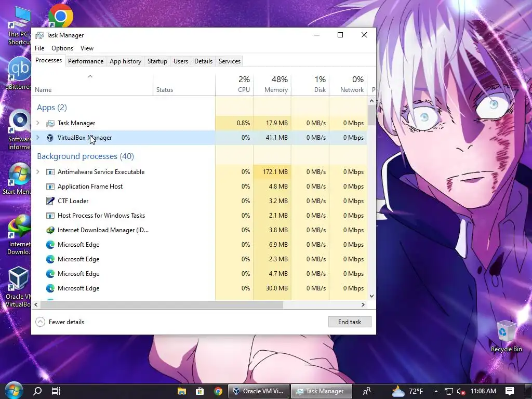Click Edge icon in the 2.3 MB row
The width and height of the screenshot is (532, 399).
50,259
